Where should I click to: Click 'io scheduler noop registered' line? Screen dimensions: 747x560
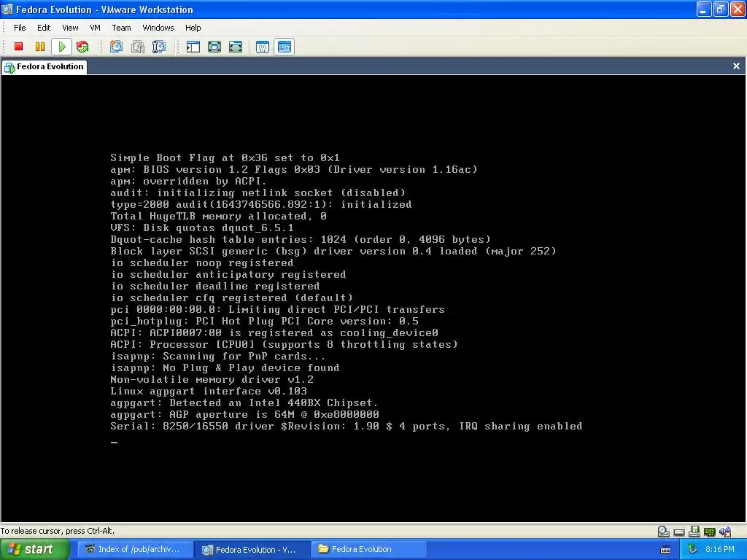tap(202, 262)
